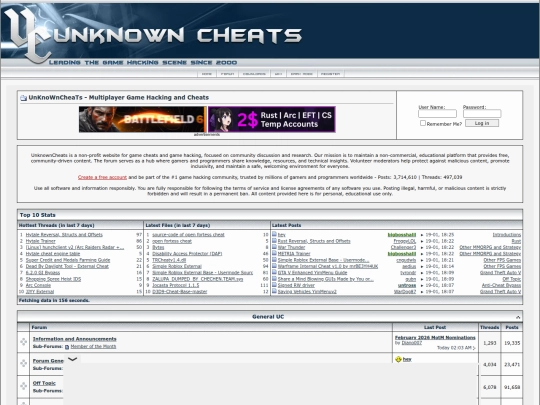Image resolution: width=540 pixels, height=405 pixels.
Task: Click post icon beside Rust Reversal, Structs and Offsets in Latest Posts
Action: 274,241
